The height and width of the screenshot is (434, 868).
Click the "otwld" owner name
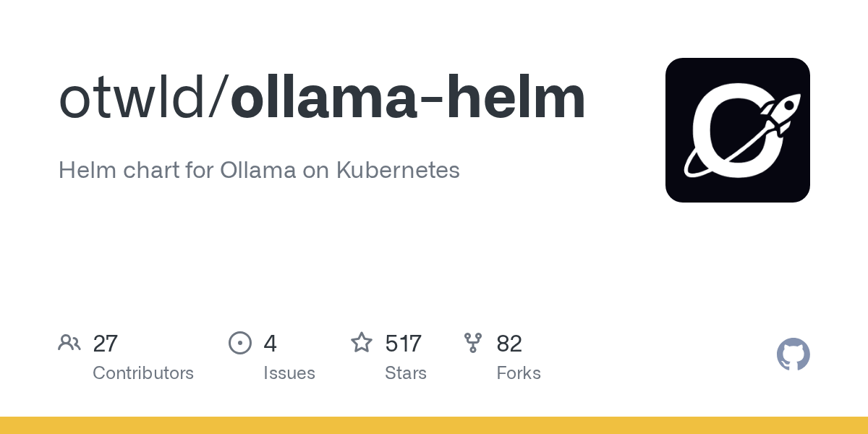131,99
